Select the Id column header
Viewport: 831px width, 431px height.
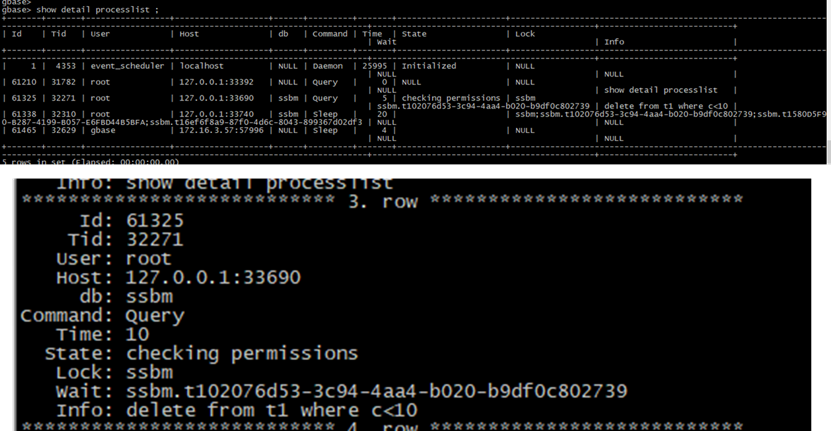click(17, 34)
